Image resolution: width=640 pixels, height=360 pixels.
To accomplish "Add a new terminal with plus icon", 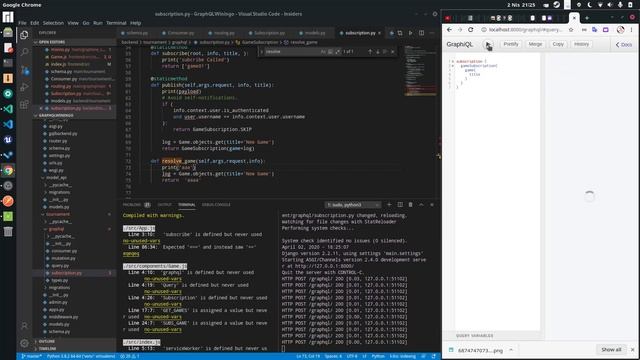I will click(389, 204).
